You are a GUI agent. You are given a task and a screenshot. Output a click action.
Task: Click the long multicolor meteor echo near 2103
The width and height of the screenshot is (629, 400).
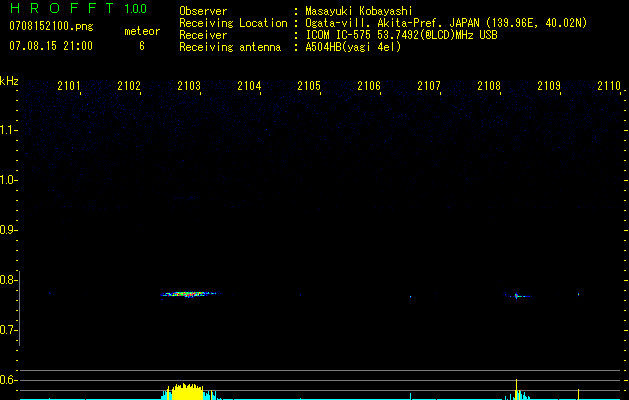pyautogui.click(x=189, y=294)
